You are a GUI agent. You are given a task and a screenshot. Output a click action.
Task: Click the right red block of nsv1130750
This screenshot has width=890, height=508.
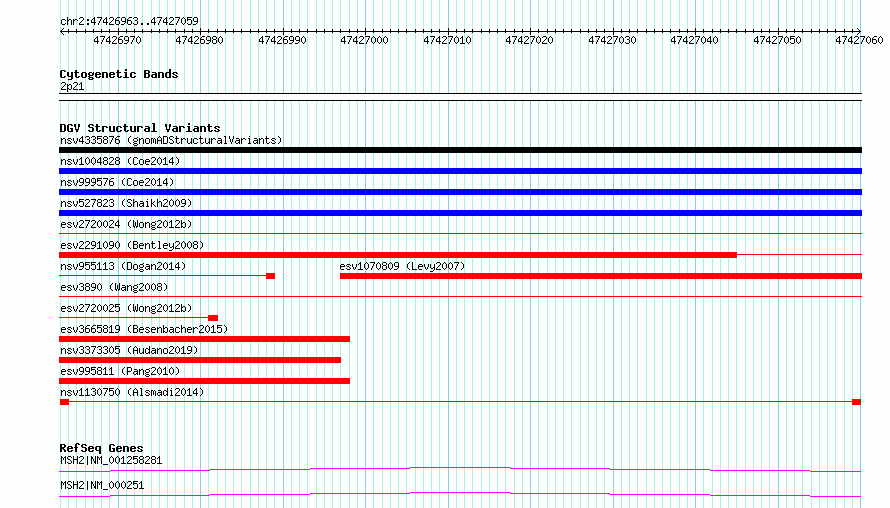(857, 402)
